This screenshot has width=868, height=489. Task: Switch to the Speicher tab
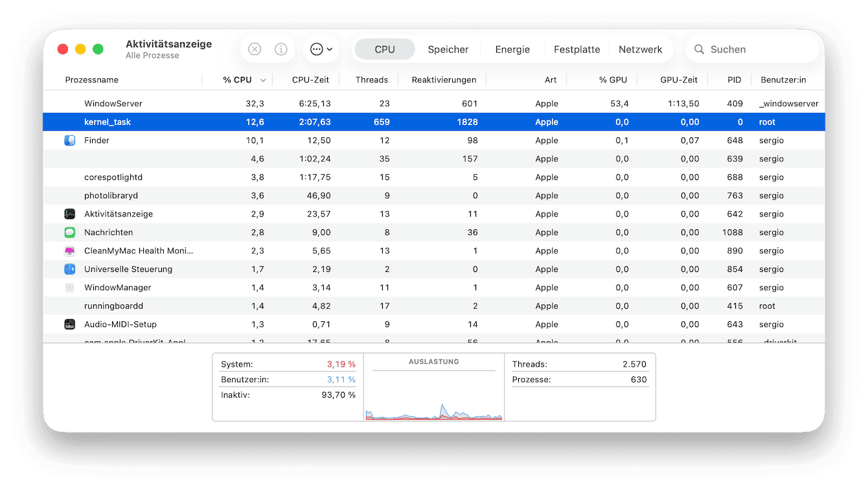point(448,49)
